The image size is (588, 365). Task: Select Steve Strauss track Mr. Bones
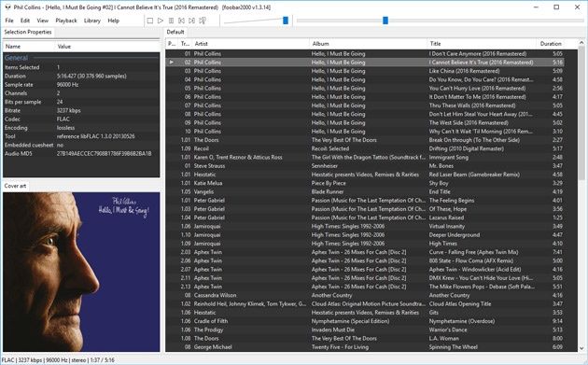365,166
